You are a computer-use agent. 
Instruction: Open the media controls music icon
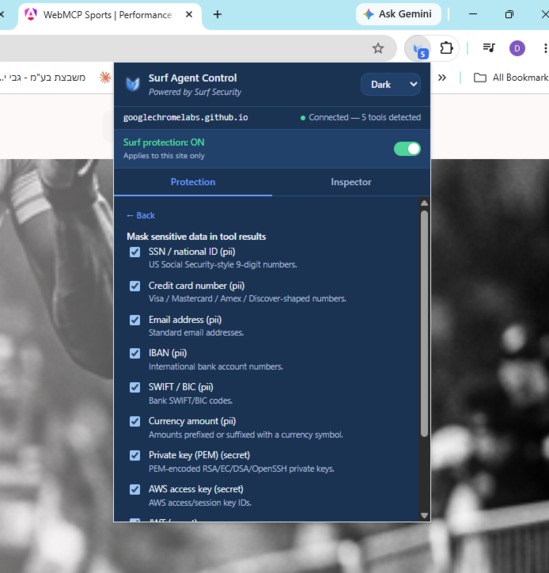(489, 48)
